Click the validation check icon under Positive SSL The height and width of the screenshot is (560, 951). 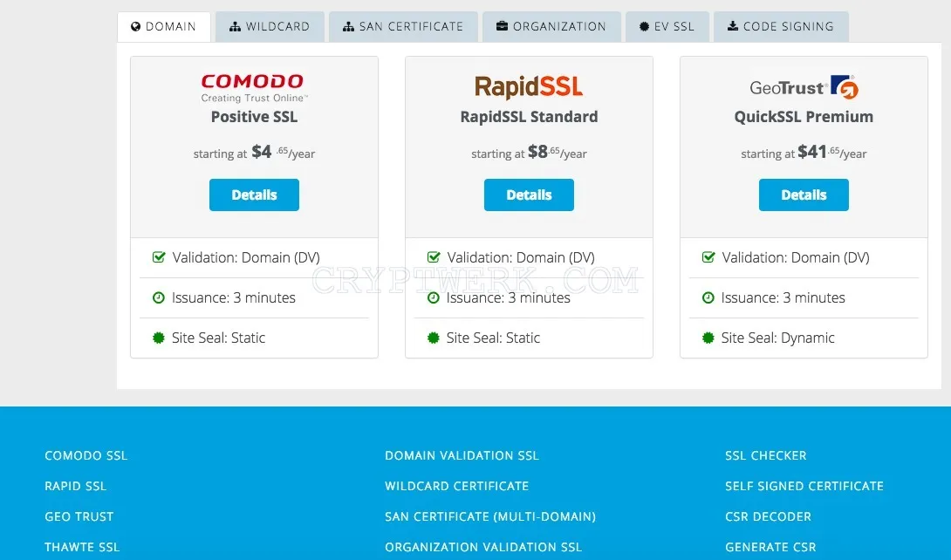[x=159, y=257]
